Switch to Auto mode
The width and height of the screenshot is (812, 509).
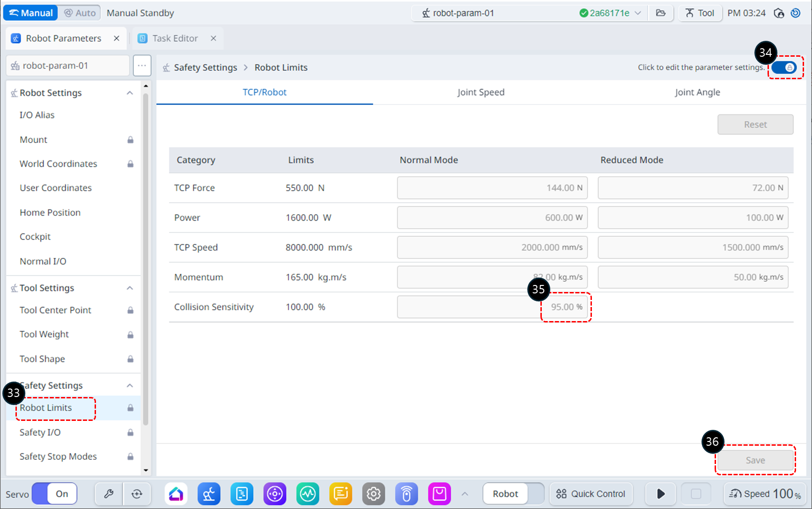(x=80, y=13)
